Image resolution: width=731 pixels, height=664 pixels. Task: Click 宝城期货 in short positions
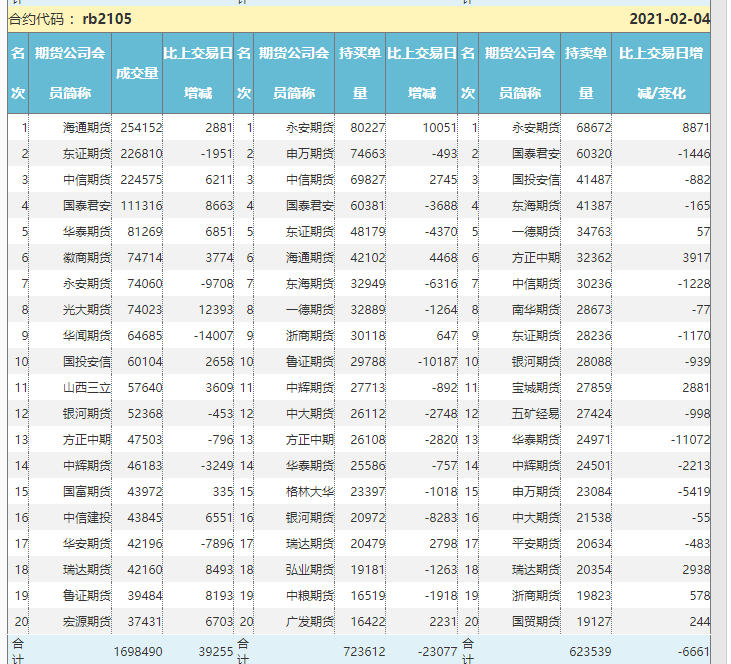536,388
